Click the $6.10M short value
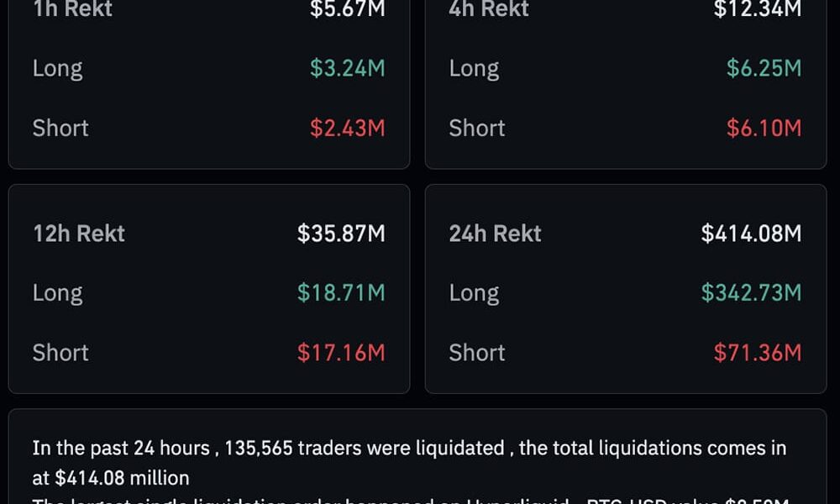Image resolution: width=840 pixels, height=504 pixels. [x=764, y=128]
